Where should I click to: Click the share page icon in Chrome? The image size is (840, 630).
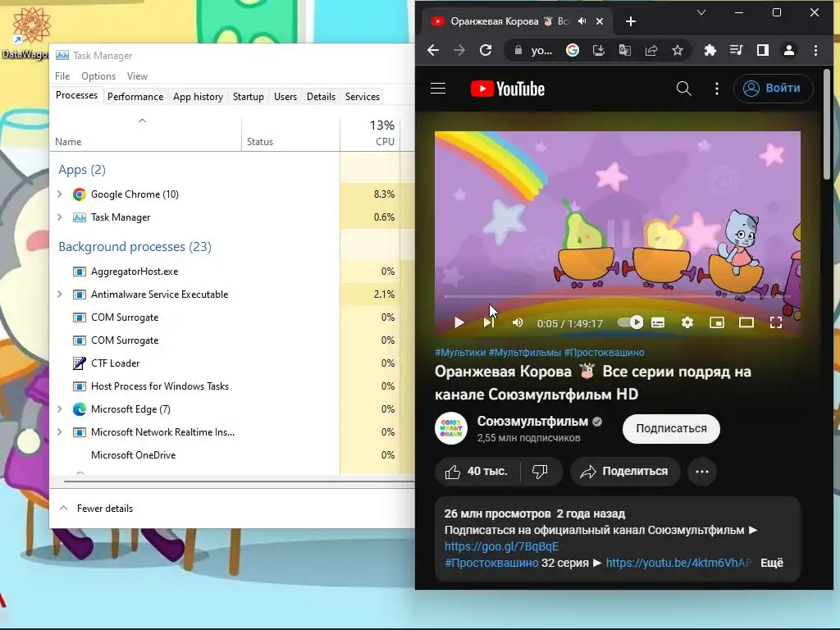tap(651, 50)
